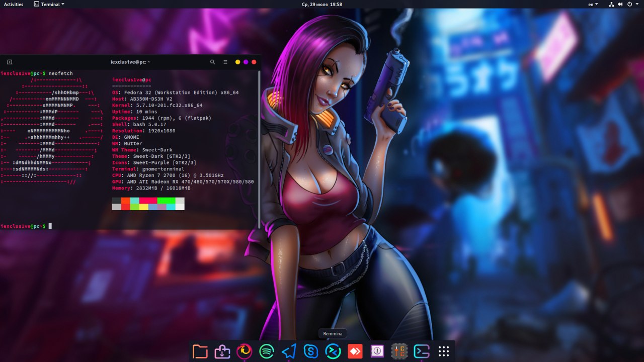The image size is (644, 362).
Task: Click the 'Terminal: gnome-terminal' line
Action: (148, 169)
